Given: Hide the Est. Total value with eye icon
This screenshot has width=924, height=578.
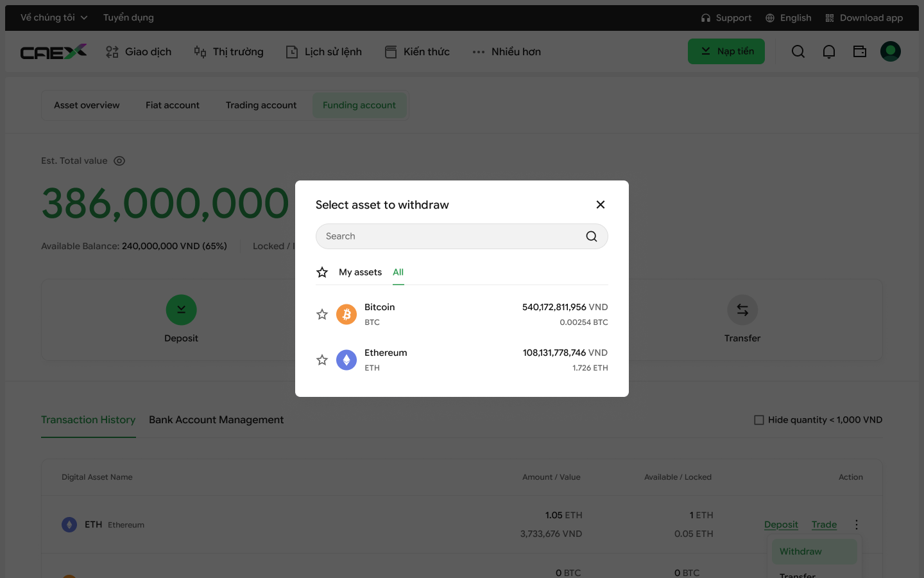Looking at the screenshot, I should [x=119, y=161].
